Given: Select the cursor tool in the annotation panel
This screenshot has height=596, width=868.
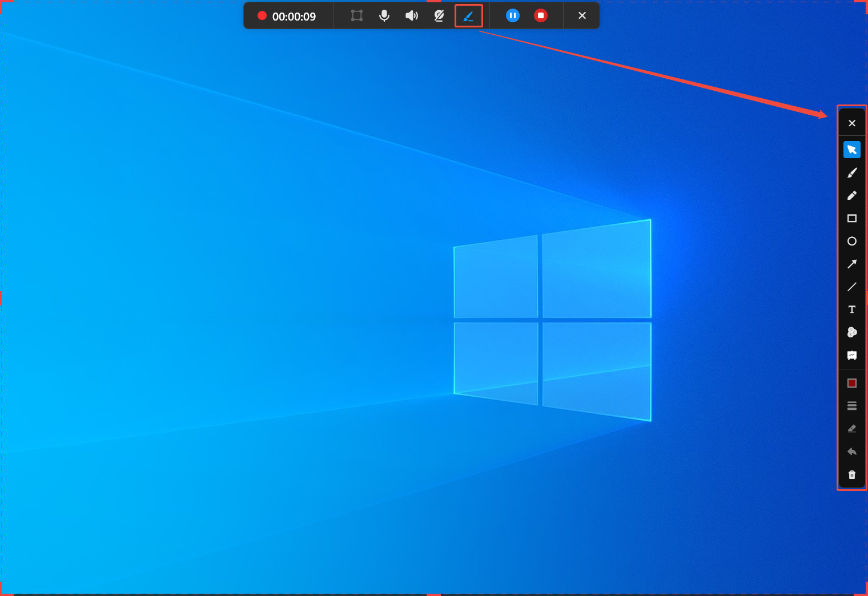Looking at the screenshot, I should 851,149.
